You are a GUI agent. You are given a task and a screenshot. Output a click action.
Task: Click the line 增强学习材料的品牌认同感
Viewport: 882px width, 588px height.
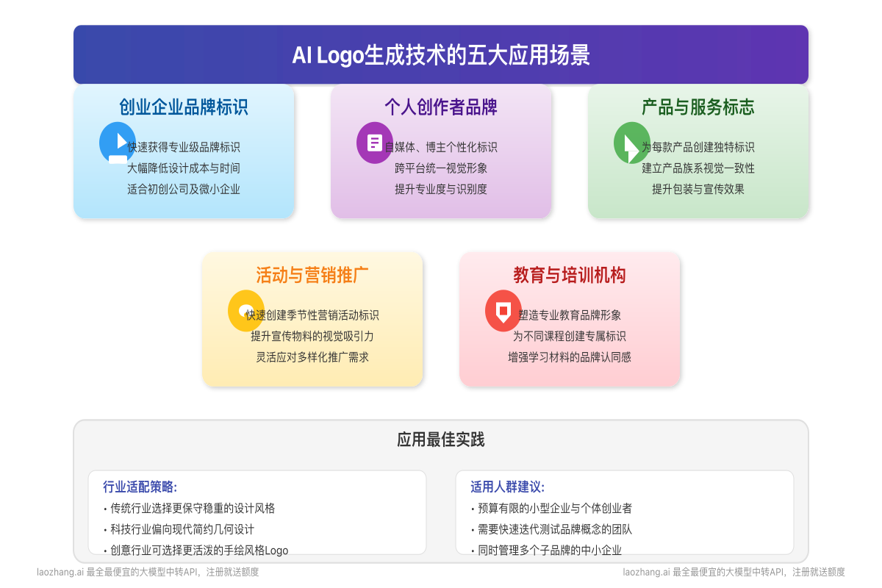point(570,357)
